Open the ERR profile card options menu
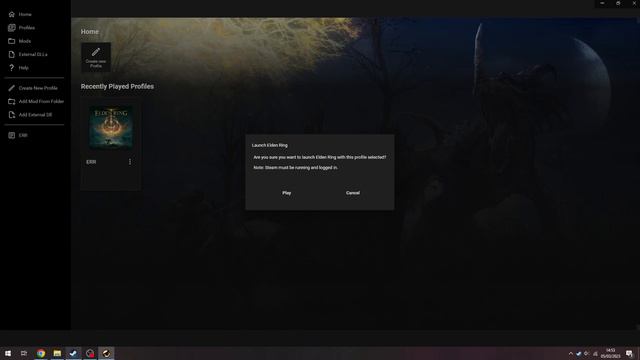Screen dimensions: 640x360 pos(130,162)
